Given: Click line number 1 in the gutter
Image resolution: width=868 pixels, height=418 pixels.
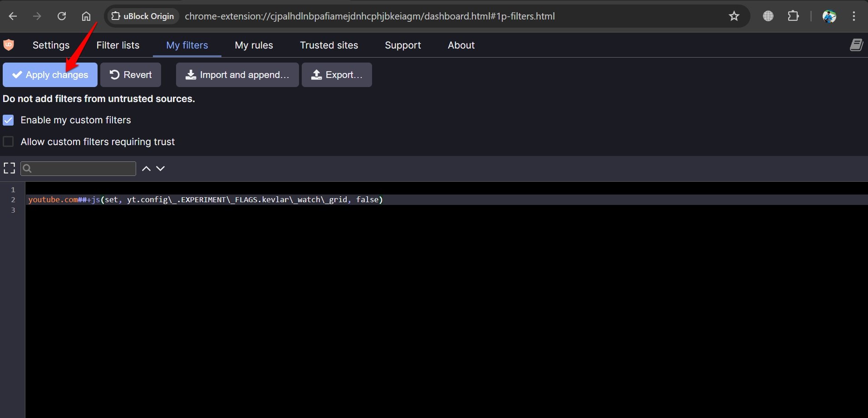Looking at the screenshot, I should click(x=13, y=190).
